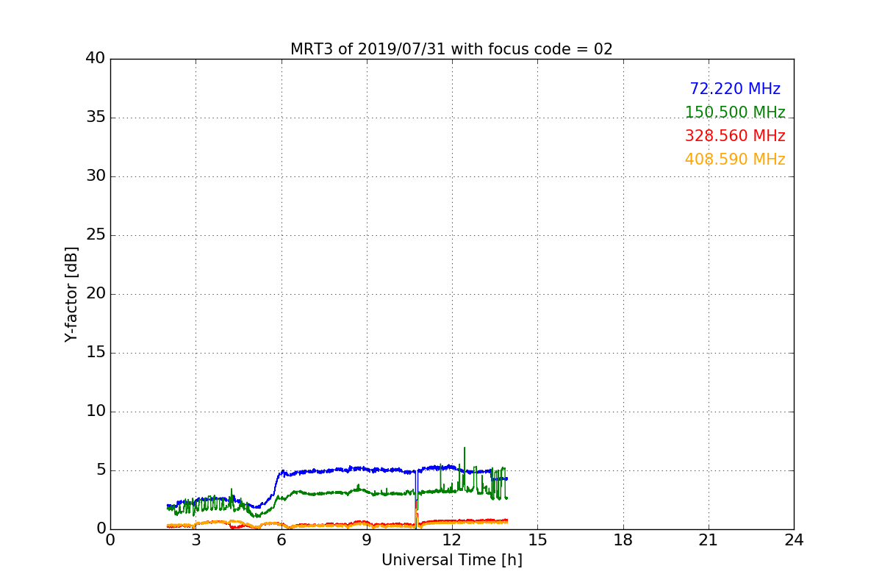
Task: Click the x-axis tick label 15
Action: coord(537,540)
